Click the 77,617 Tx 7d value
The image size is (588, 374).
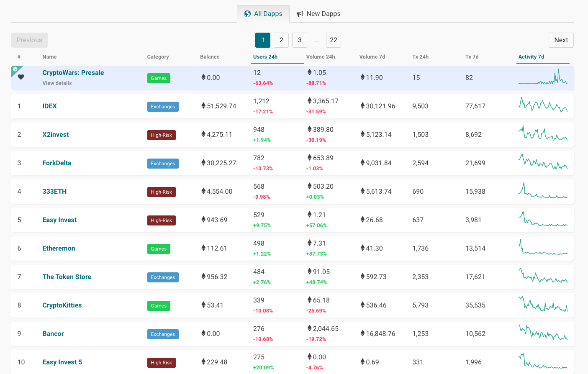coord(475,106)
